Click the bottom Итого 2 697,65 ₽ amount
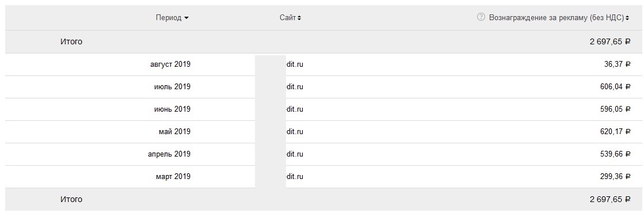Viewport: 644px width, 213px height. [610, 199]
